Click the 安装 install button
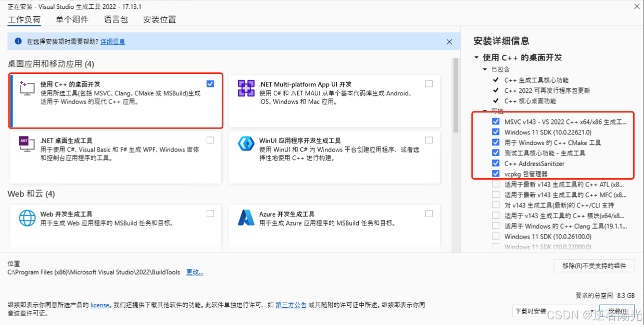The width and height of the screenshot is (644, 325). [x=617, y=311]
